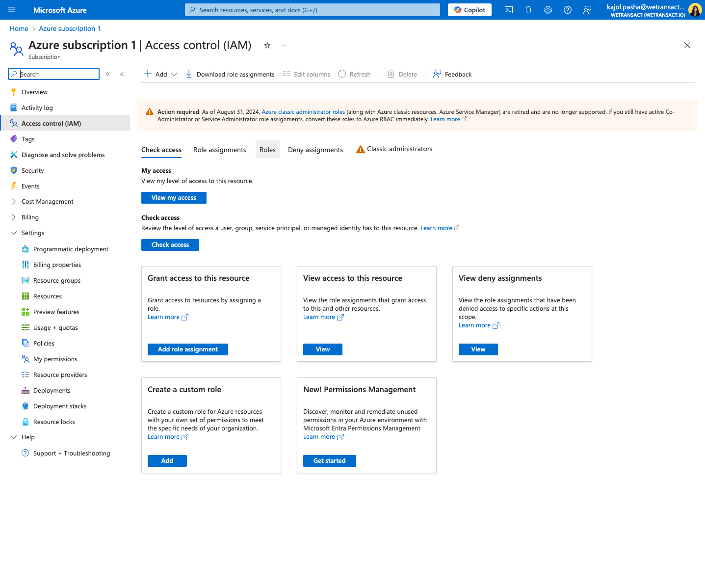The height and width of the screenshot is (588, 705).
Task: Select Access control (IAM) in sidebar
Action: (x=65, y=123)
